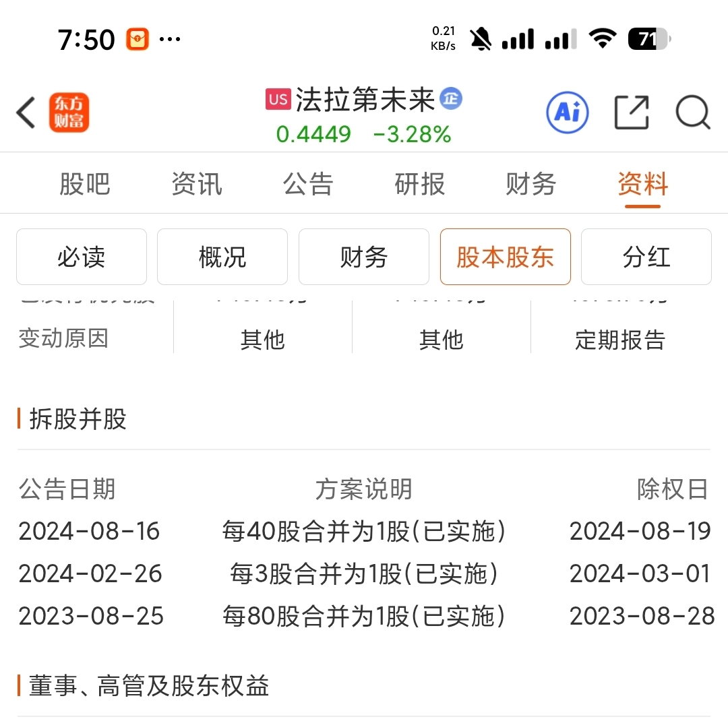
Task: Tap the back arrow icon
Action: click(x=26, y=113)
